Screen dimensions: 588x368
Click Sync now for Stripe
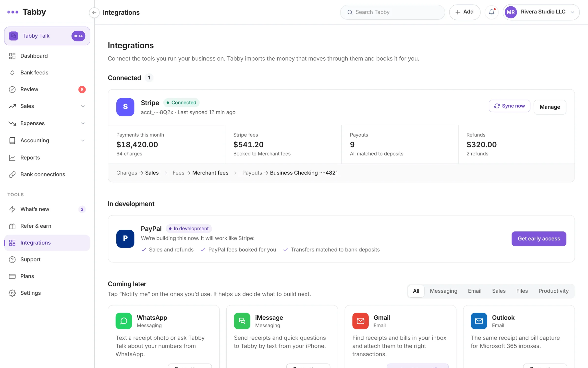pyautogui.click(x=510, y=106)
